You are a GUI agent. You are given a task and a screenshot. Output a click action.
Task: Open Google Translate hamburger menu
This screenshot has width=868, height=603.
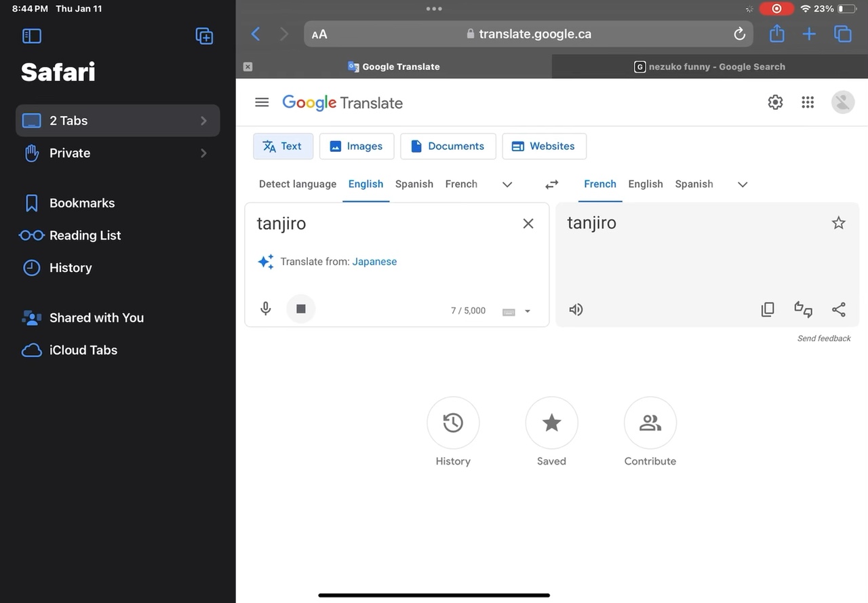[x=262, y=102]
